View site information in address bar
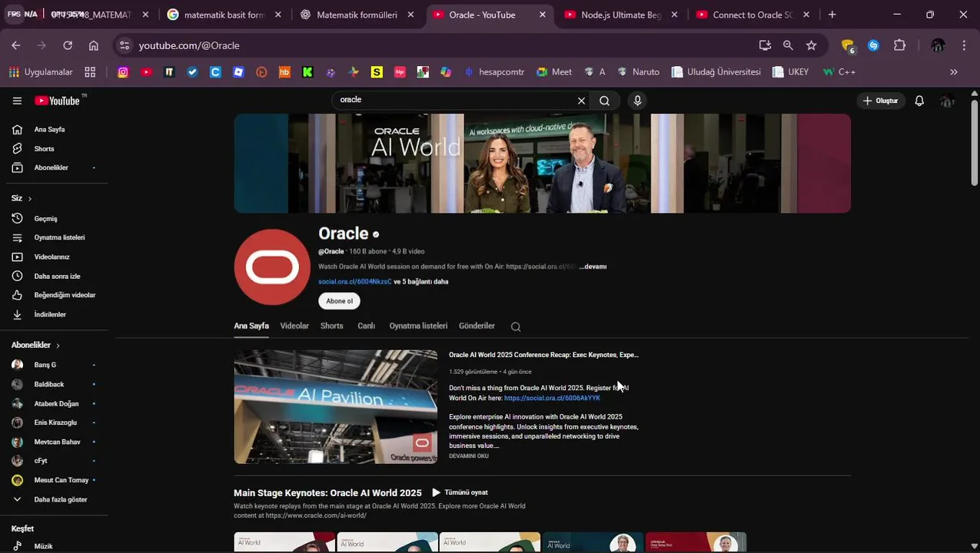 pos(125,45)
